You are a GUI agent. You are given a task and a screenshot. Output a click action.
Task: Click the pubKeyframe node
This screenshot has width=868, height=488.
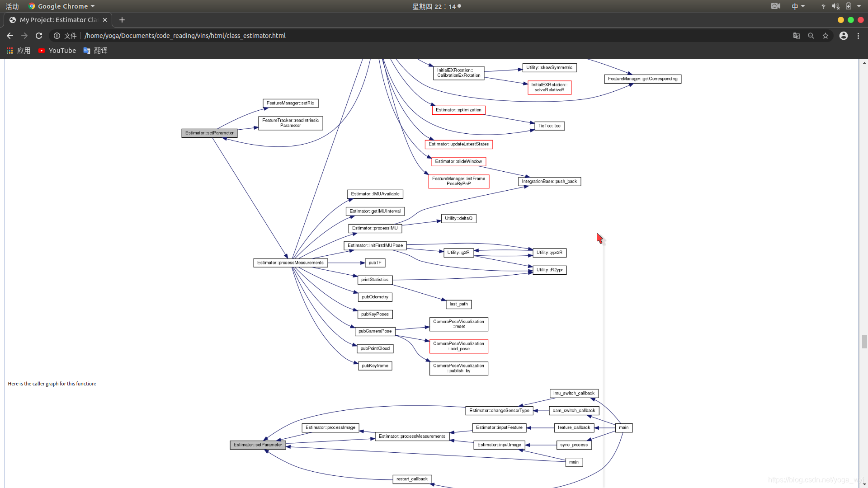coord(375,366)
